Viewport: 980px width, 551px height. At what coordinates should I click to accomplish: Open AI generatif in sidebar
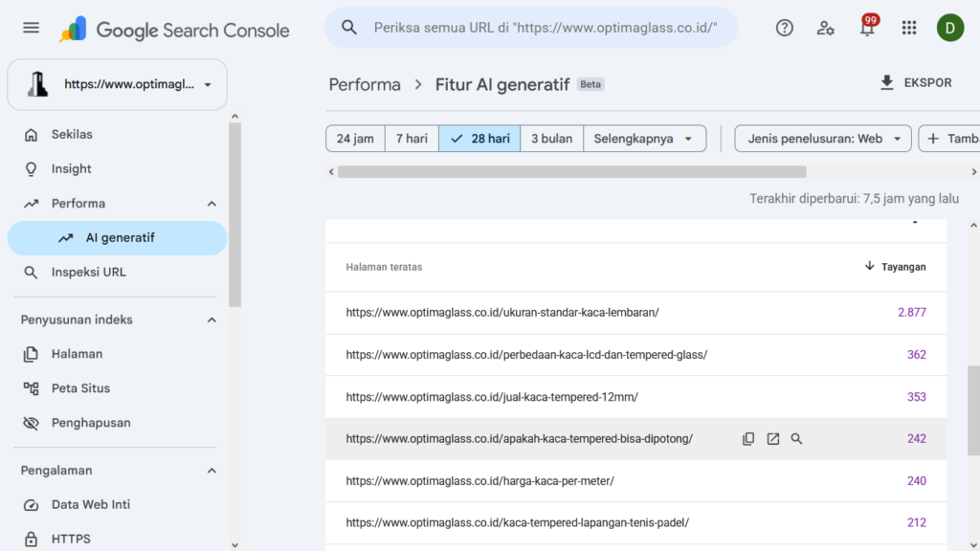tap(117, 238)
